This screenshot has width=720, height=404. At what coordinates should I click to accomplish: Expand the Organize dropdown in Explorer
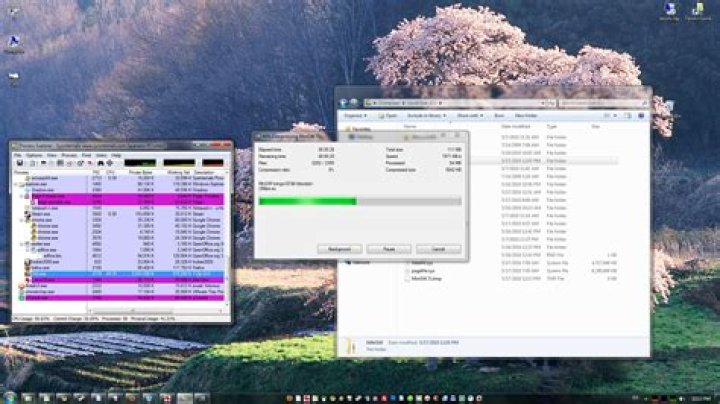pos(355,116)
